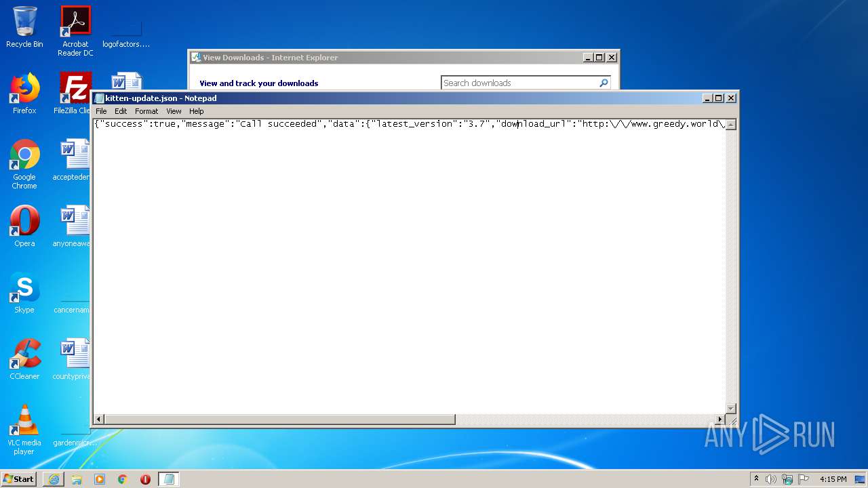The height and width of the screenshot is (488, 868).
Task: Open Notepad Help menu
Action: 197,111
